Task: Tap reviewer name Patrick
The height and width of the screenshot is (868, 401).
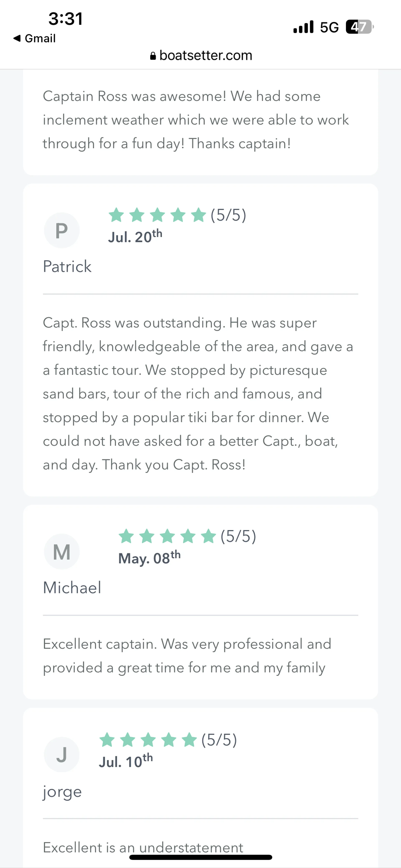Action: tap(67, 267)
